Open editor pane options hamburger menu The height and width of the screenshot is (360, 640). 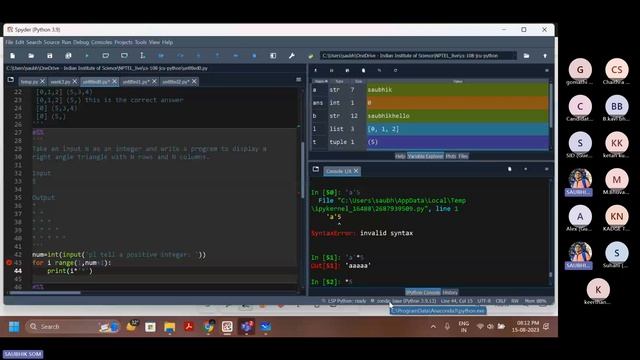(x=298, y=80)
